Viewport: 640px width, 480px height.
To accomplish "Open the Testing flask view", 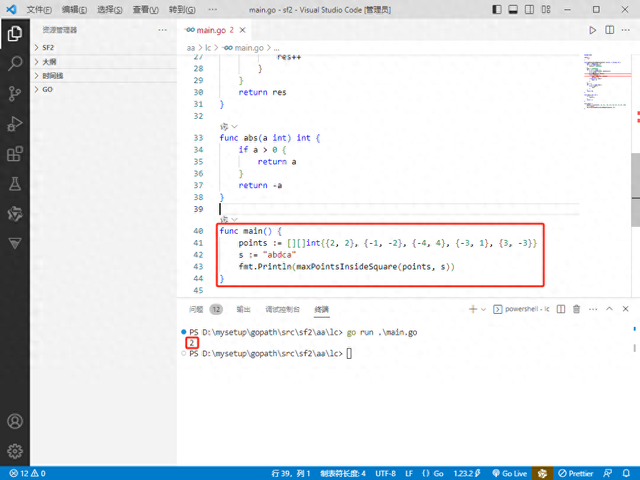I will point(15,184).
